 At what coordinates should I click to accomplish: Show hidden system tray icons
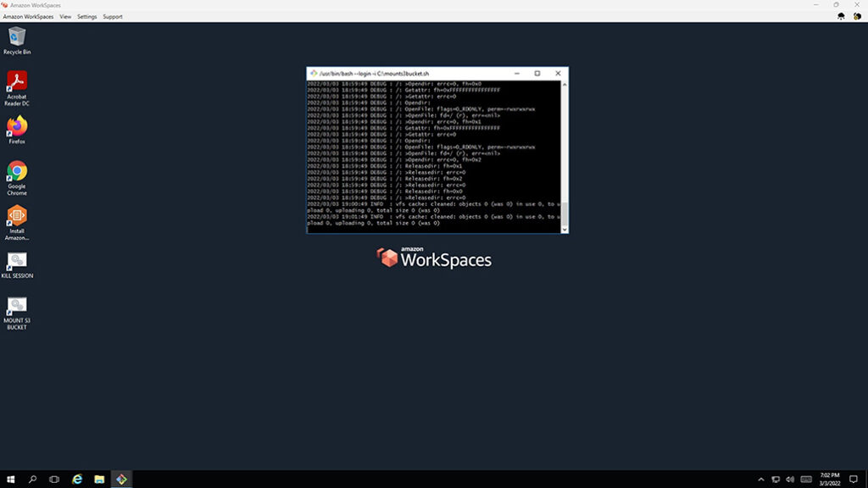pyautogui.click(x=761, y=480)
